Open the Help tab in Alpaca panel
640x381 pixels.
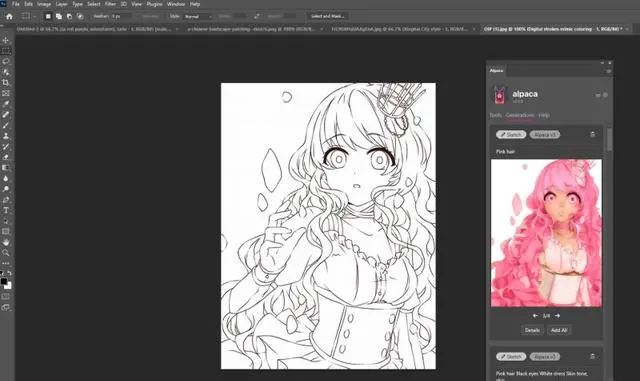[544, 115]
